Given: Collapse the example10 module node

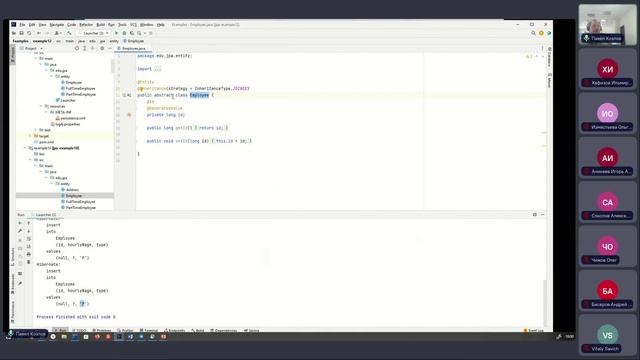Looking at the screenshot, I should (24, 148).
